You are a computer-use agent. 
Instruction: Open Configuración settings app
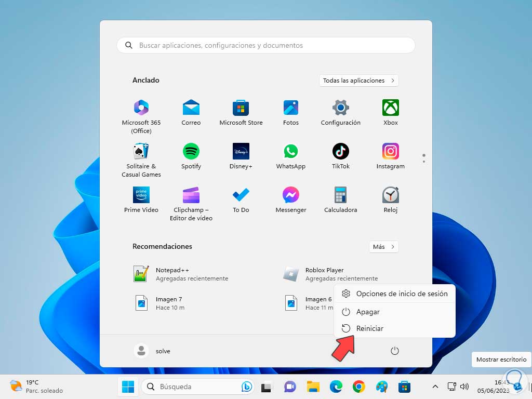tap(341, 113)
